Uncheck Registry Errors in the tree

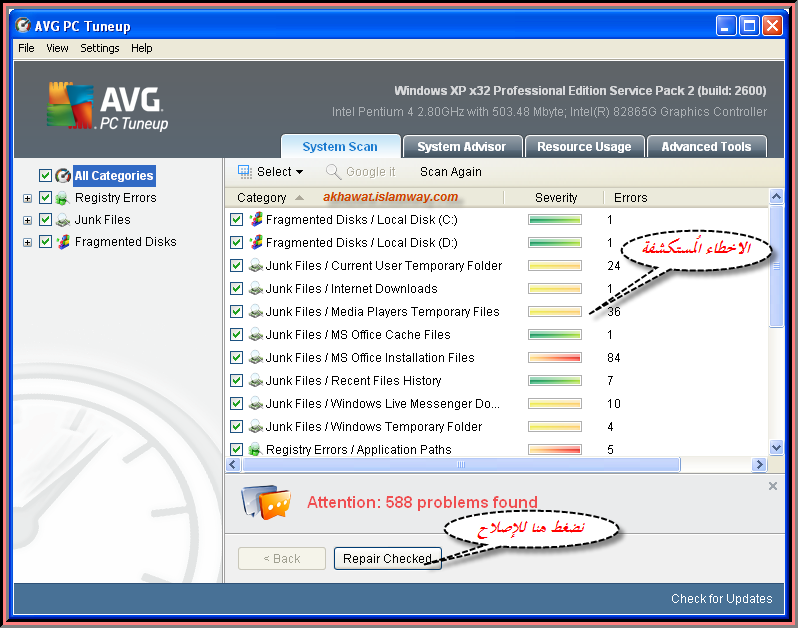(45, 197)
